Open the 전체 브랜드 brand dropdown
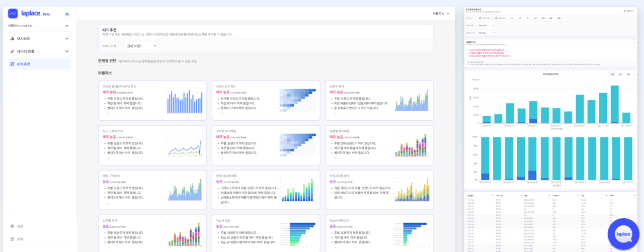This screenshot has height=252, width=644. coord(141,46)
